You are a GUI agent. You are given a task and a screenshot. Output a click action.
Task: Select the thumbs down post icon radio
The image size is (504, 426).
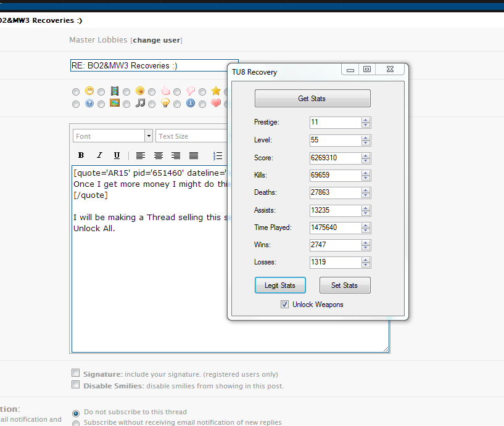pos(177,92)
